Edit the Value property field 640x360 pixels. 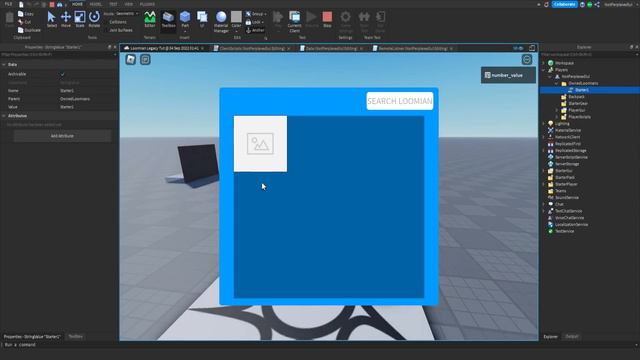[x=87, y=107]
